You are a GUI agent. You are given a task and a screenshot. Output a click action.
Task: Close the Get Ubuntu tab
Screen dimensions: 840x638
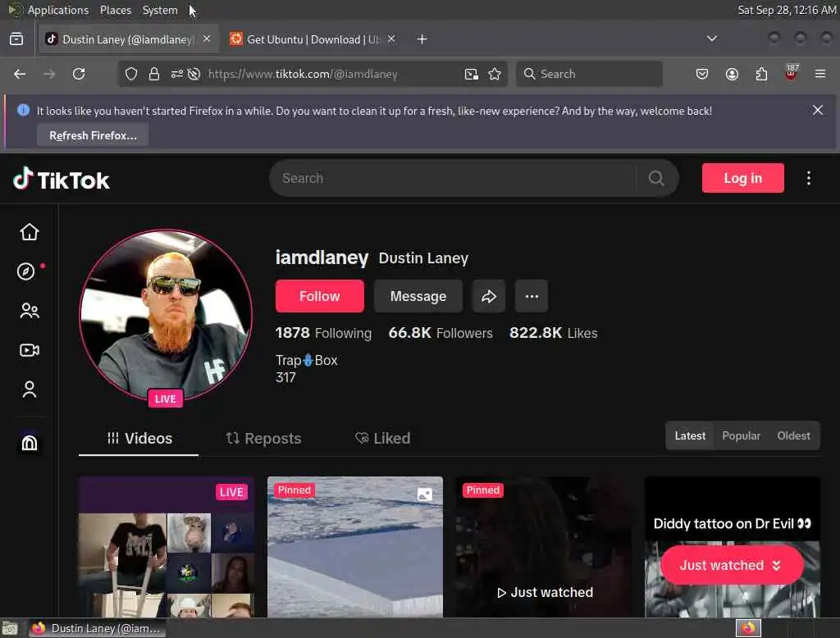[x=391, y=39]
